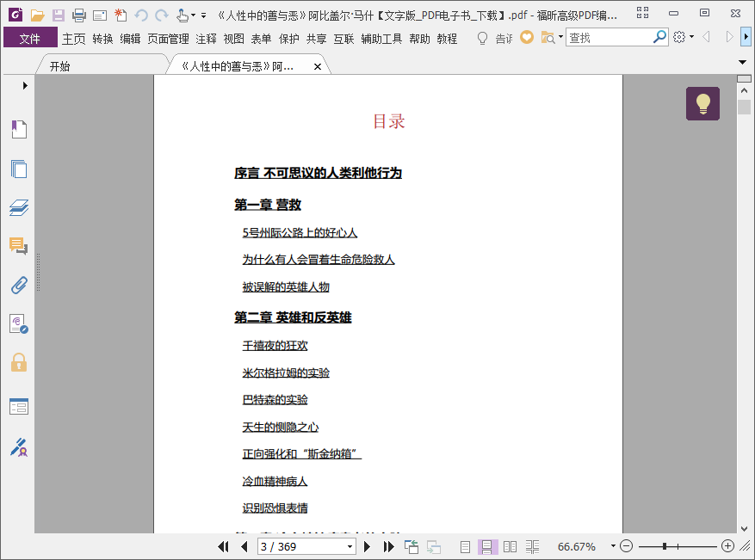Open the Form fields panel icon
The width and height of the screenshot is (755, 560).
pos(19,407)
